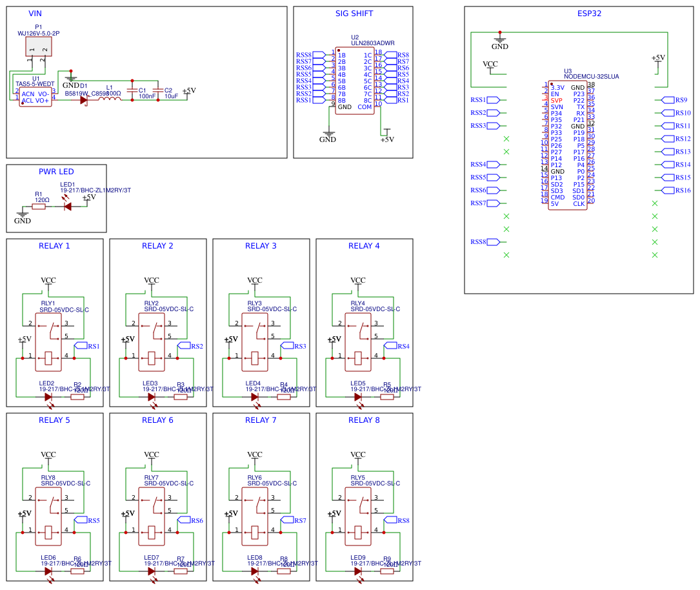Viewport: 700px width, 590px height.
Task: Click the RSS8 net port in ESP32 block
Action: (485, 242)
